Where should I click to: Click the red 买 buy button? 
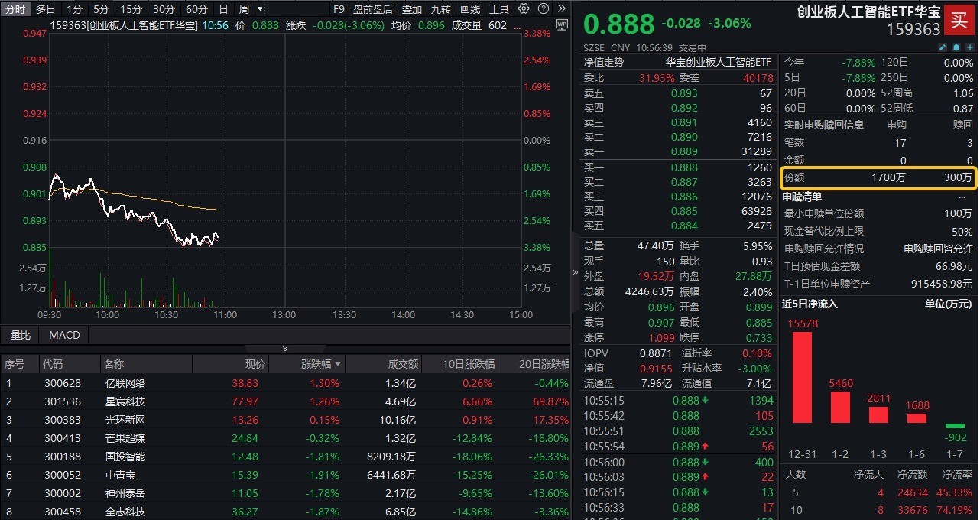click(x=959, y=19)
